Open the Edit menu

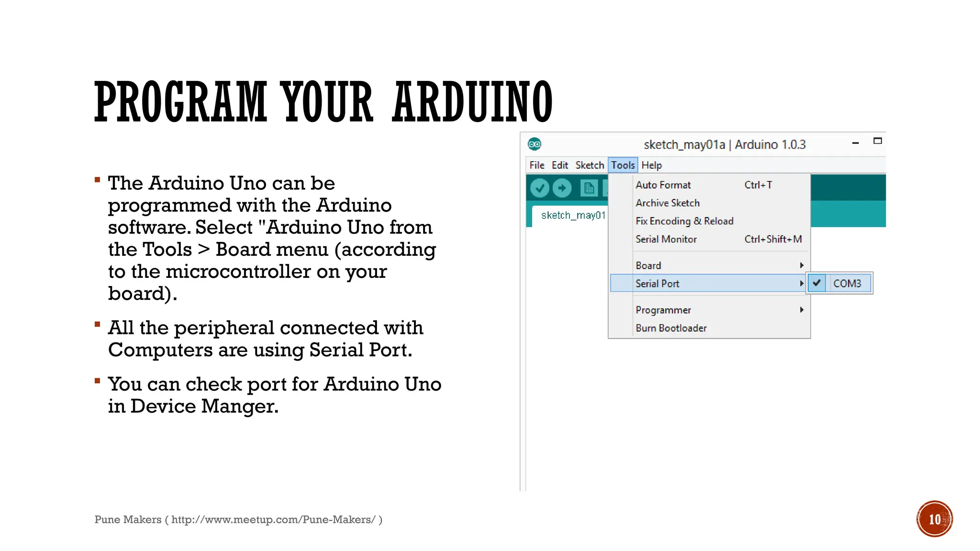(559, 165)
